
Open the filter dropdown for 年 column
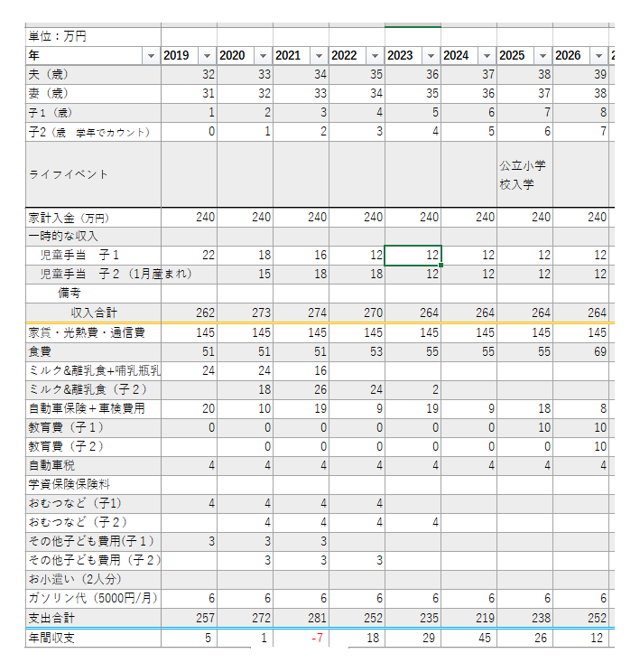tap(151, 56)
